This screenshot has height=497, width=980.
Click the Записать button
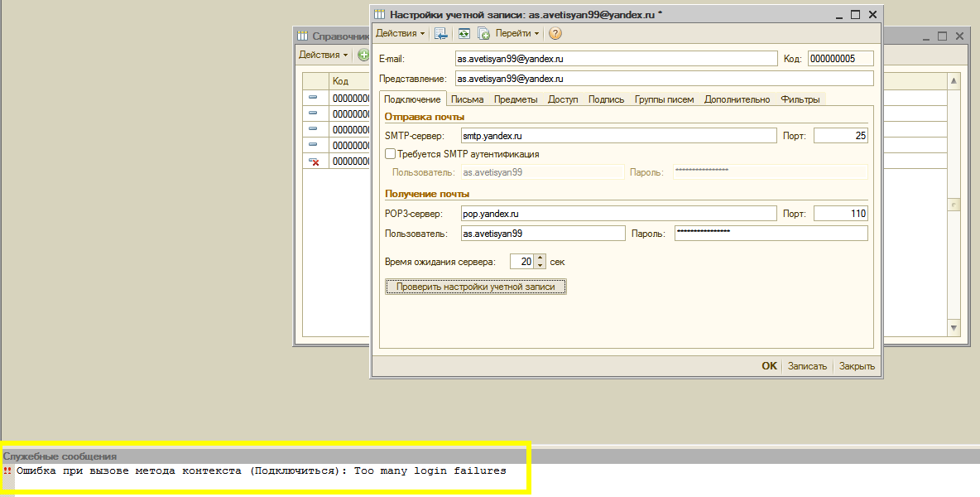807,366
